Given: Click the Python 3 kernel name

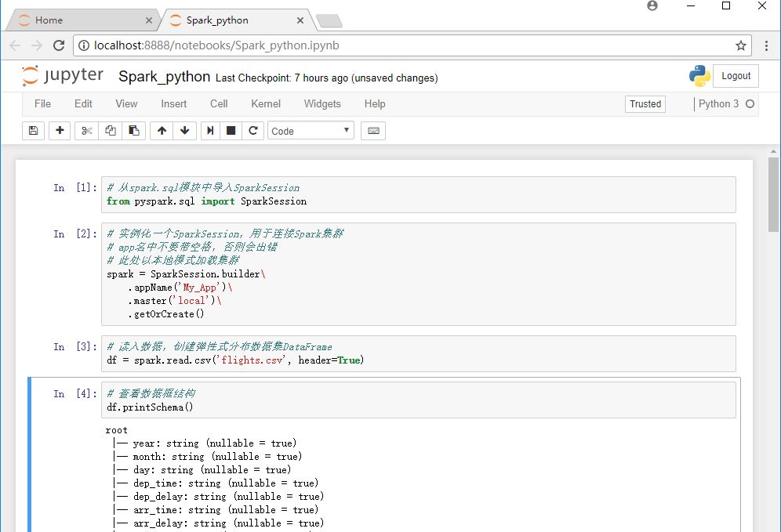Looking at the screenshot, I should 718,103.
